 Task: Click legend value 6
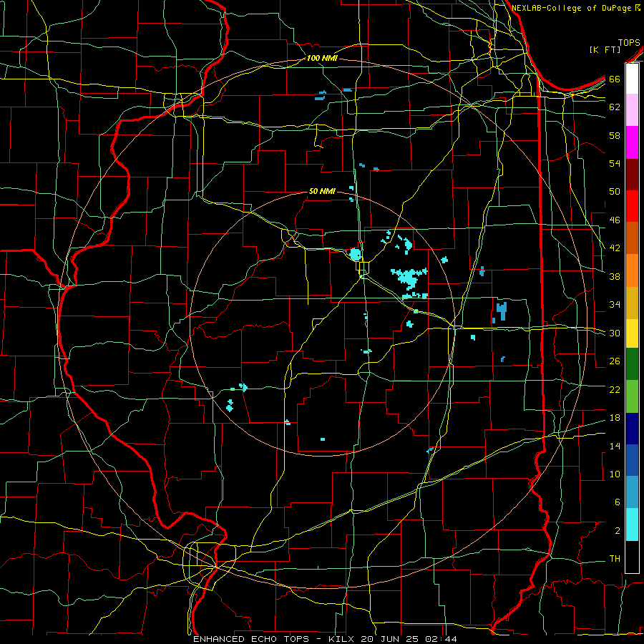(617, 502)
